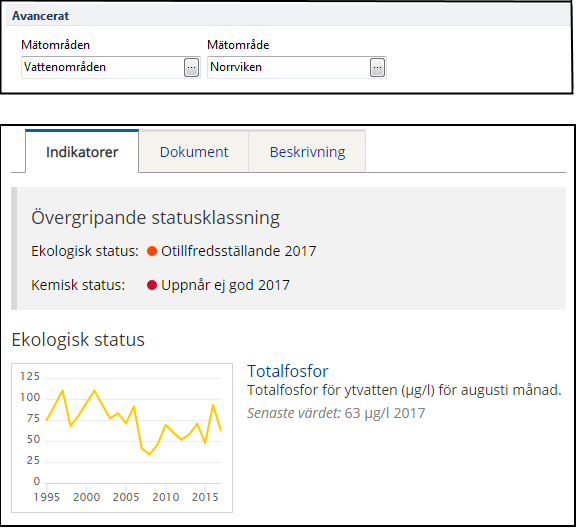The width and height of the screenshot is (578, 530).
Task: Click the Norrviken input field
Action: coord(297,67)
